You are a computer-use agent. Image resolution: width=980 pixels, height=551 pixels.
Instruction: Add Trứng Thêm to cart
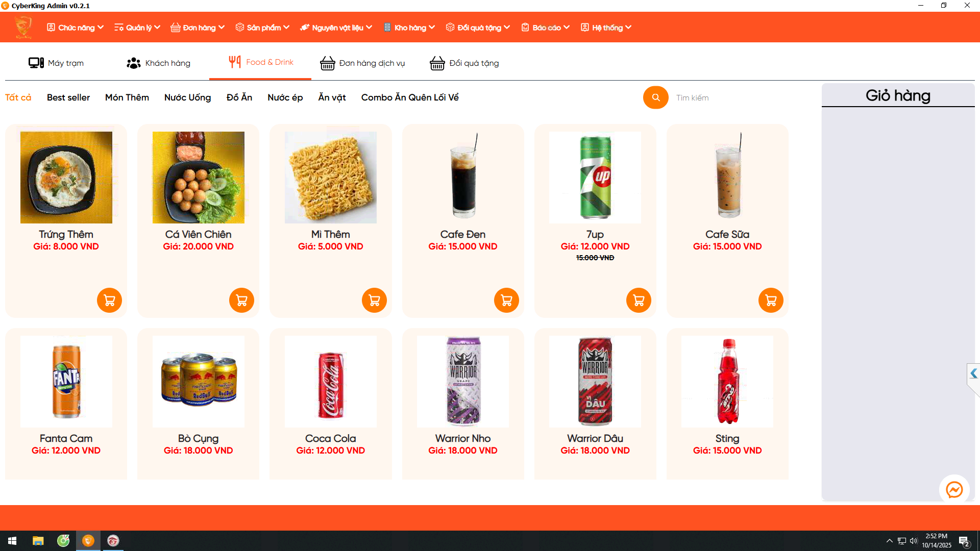point(109,300)
